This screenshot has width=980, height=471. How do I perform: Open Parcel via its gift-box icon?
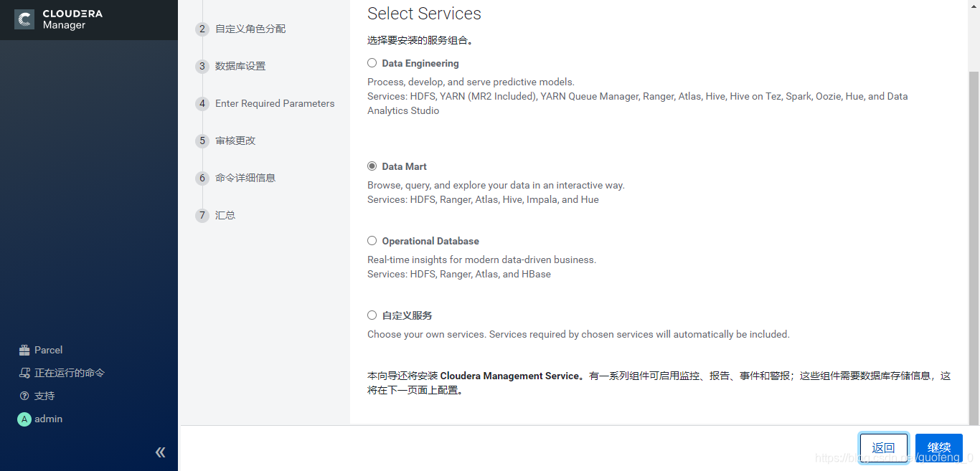(x=24, y=350)
